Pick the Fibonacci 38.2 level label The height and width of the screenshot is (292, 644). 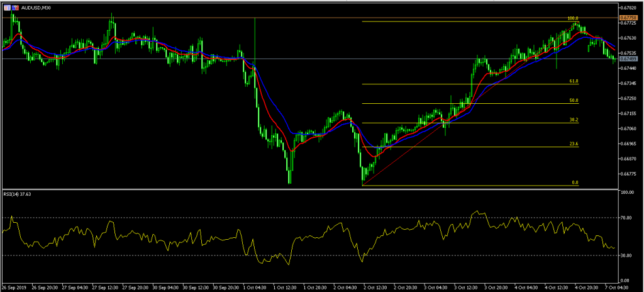[573, 120]
